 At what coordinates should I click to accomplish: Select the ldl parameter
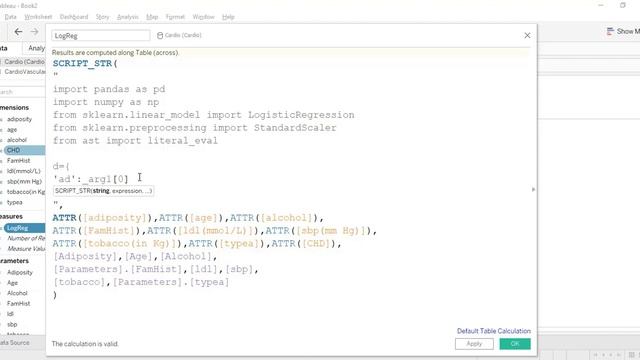coord(10,314)
